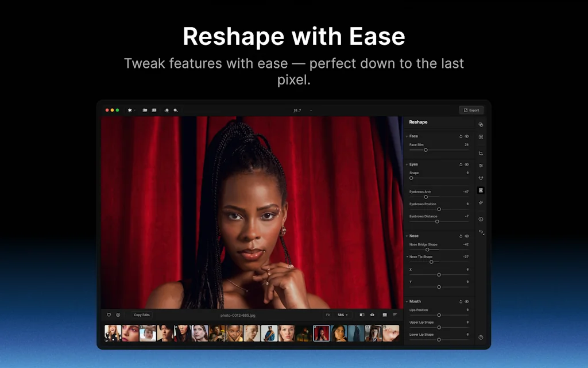Screen dimensions: 588x368
Task: Select the Crop tool in the right sidebar
Action: click(x=481, y=153)
